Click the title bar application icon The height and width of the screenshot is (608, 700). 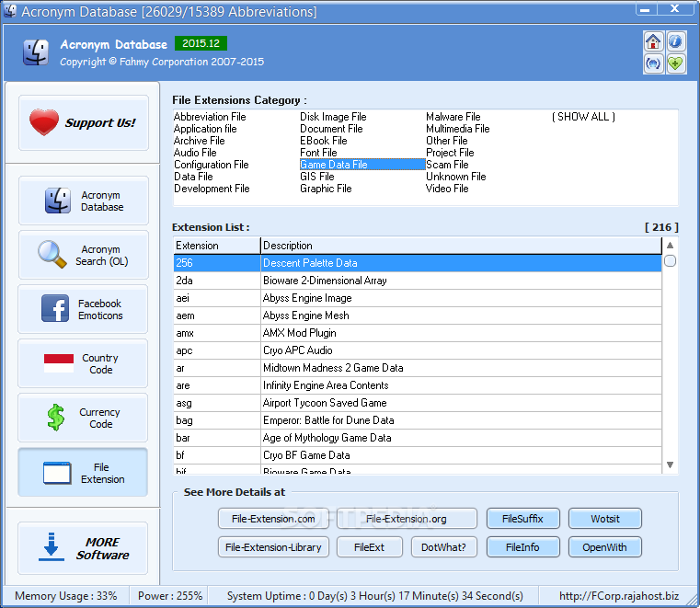9,11
